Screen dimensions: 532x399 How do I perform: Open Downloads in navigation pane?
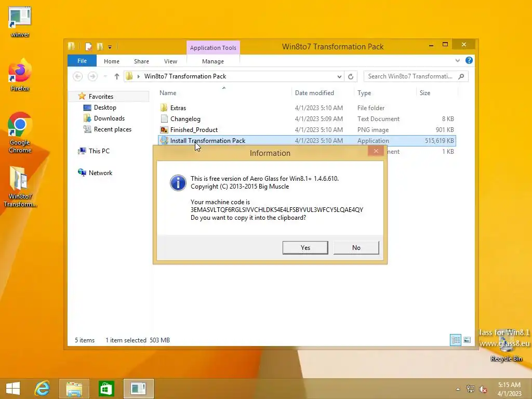tap(109, 118)
